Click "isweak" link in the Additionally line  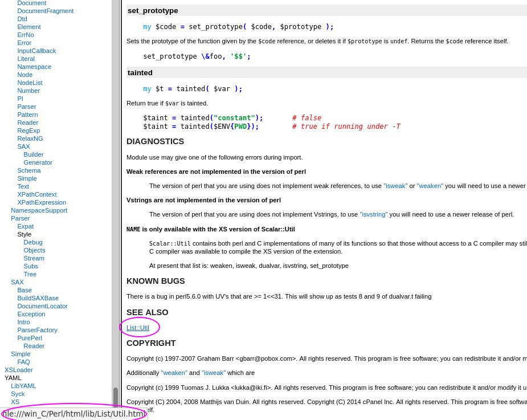click(x=214, y=373)
